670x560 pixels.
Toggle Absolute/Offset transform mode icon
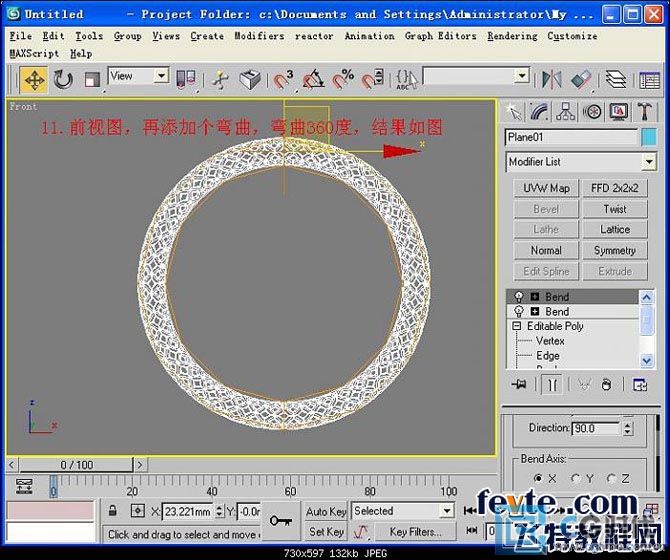138,510
